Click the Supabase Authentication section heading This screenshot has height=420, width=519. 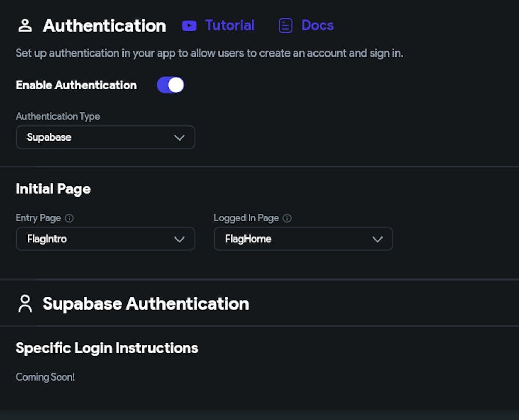145,303
